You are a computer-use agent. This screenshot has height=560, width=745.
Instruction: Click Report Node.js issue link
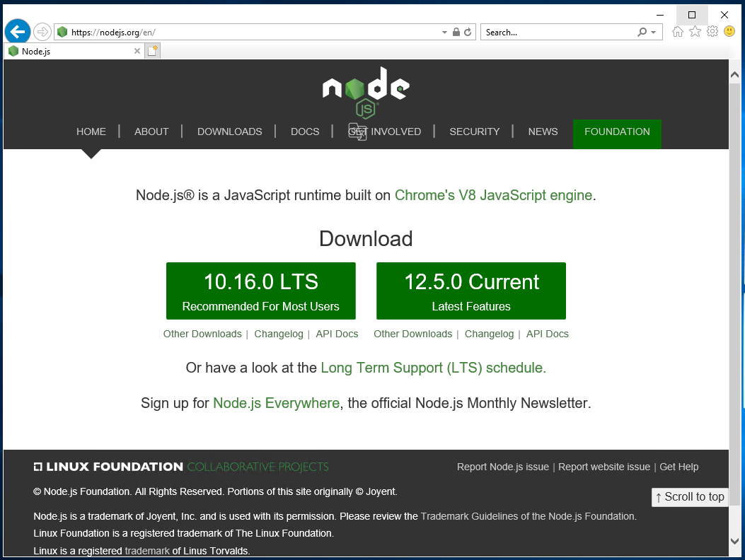(x=503, y=467)
